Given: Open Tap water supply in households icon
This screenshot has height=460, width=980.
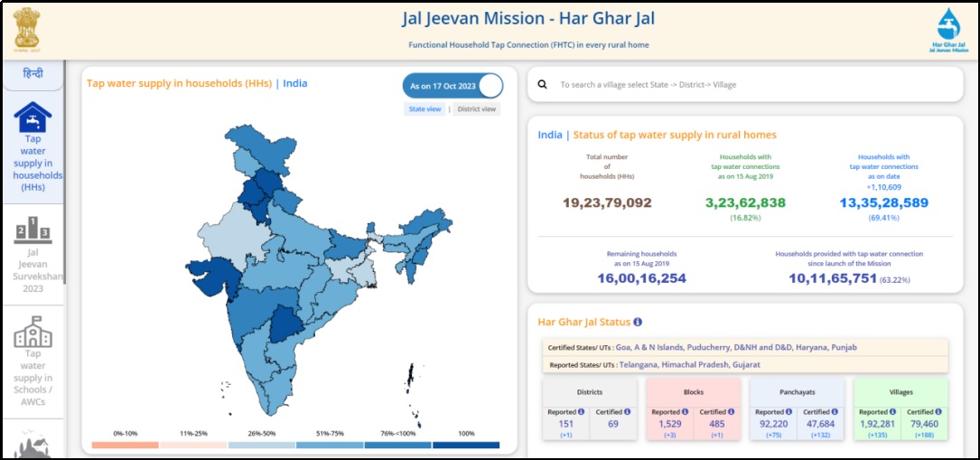Looking at the screenshot, I should (x=33, y=117).
